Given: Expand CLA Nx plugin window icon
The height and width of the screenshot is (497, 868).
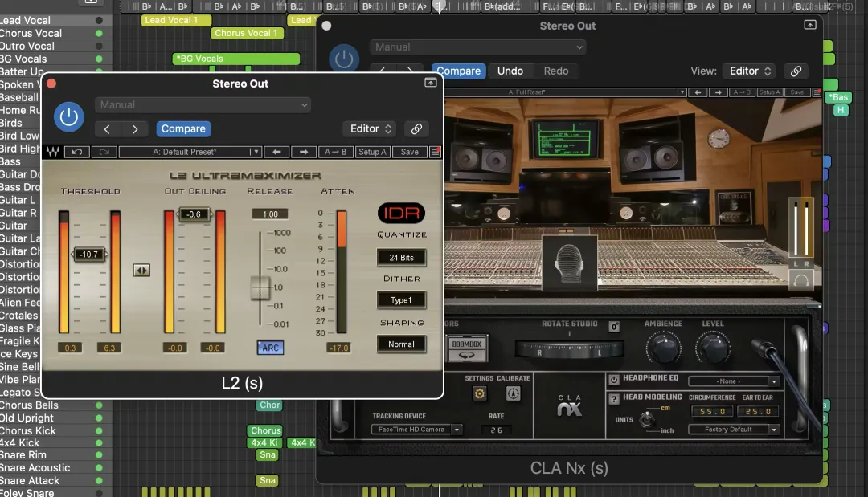Looking at the screenshot, I should pyautogui.click(x=810, y=25).
